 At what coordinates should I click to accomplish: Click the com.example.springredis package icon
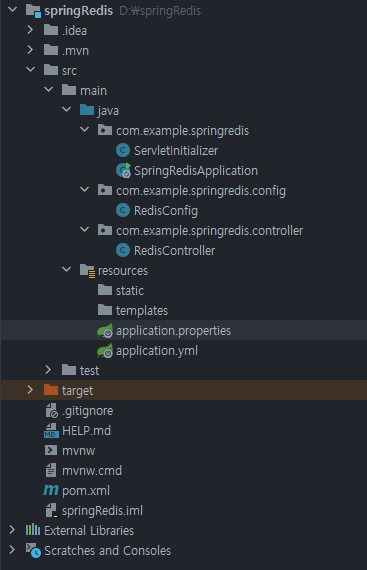tap(105, 130)
